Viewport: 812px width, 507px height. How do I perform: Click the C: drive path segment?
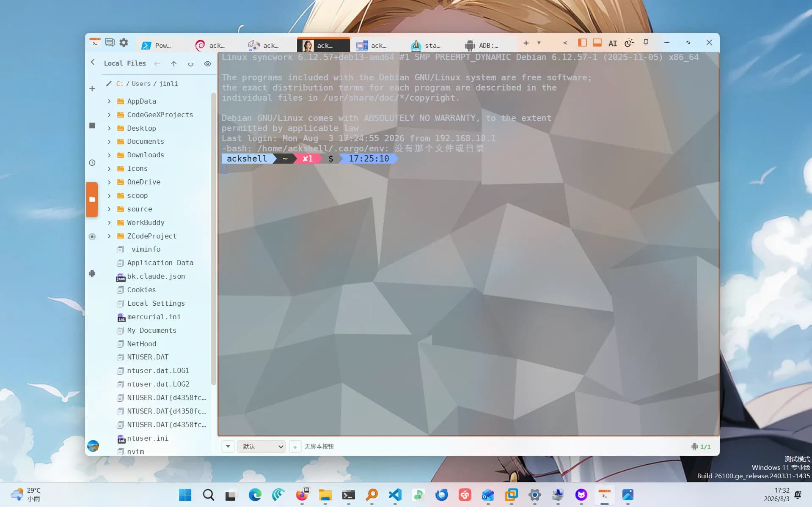(120, 84)
